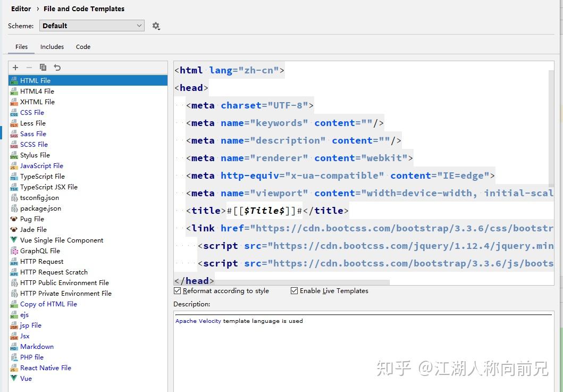
Task: Open the Scheme Default dropdown
Action: [91, 26]
